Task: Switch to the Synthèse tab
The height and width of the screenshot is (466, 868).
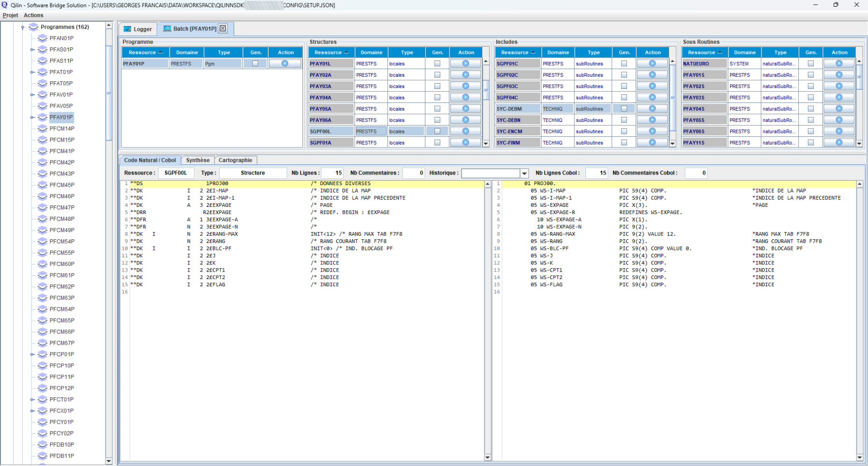Action: 199,160
